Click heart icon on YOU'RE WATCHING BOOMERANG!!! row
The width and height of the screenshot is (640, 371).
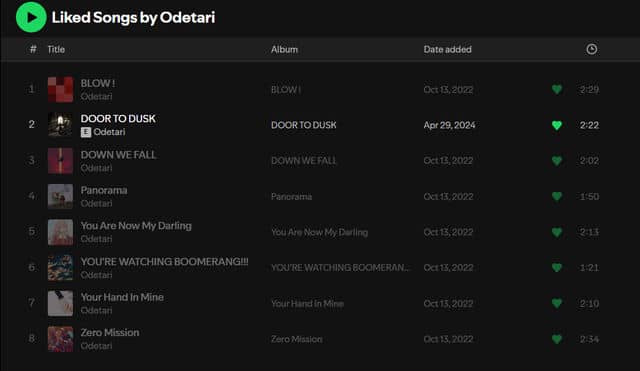(x=557, y=268)
